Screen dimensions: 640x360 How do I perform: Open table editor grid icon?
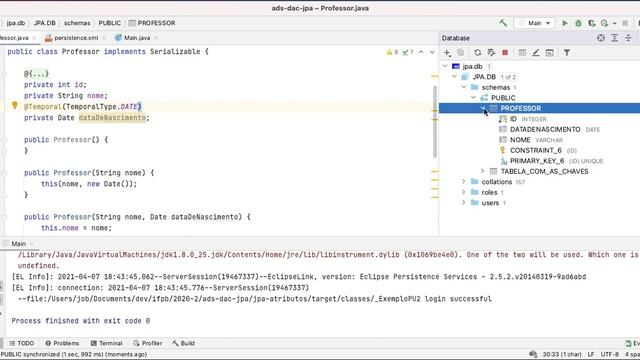coord(522,53)
